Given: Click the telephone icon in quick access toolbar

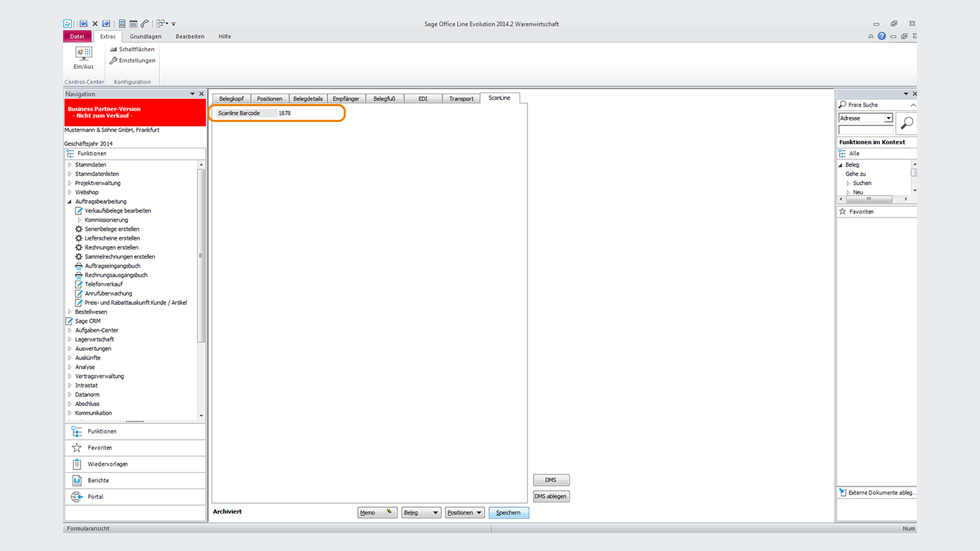Looking at the screenshot, I should pos(145,24).
